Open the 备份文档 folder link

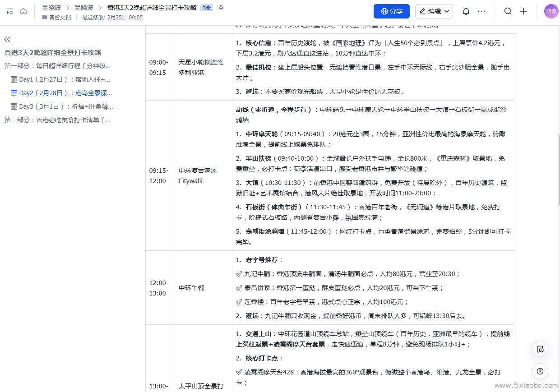coord(60,17)
